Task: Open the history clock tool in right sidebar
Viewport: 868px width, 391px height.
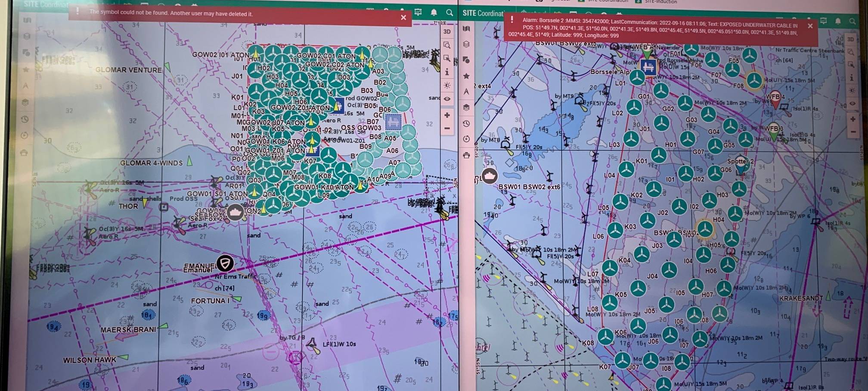Action: 466,124
